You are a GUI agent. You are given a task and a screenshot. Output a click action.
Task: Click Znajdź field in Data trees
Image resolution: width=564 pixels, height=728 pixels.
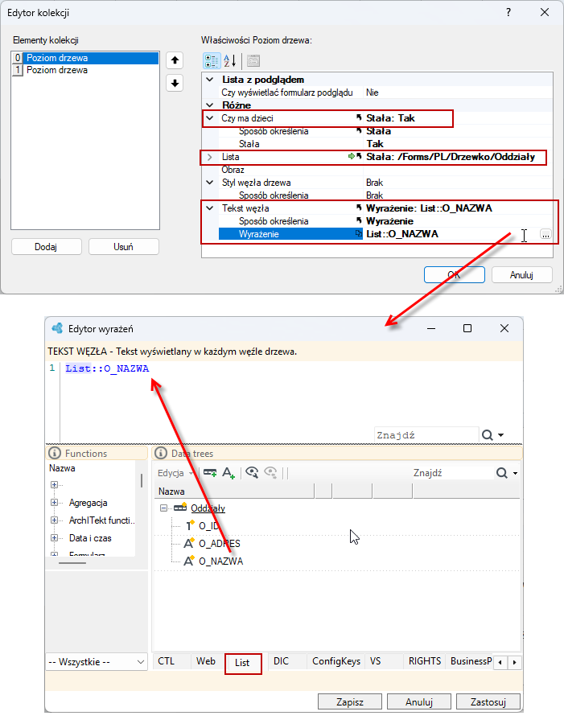[453, 473]
